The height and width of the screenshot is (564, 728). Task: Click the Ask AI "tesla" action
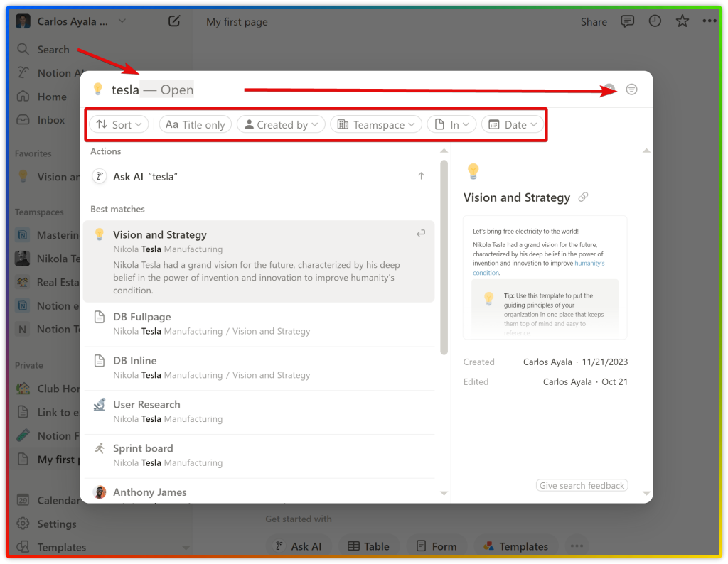(x=145, y=176)
